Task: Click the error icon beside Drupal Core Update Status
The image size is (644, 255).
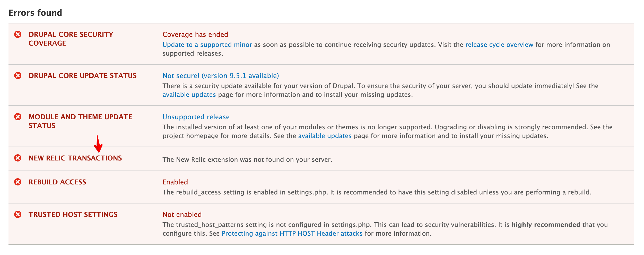Action: (x=17, y=75)
